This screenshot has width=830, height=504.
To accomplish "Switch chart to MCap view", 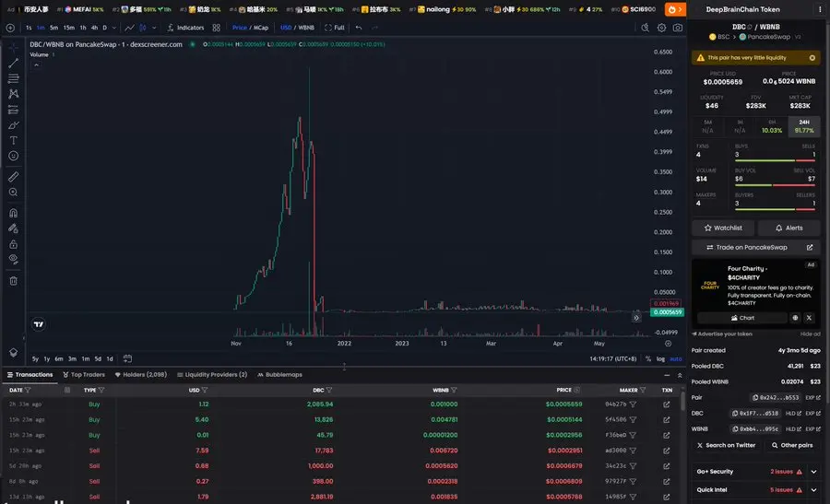I will pyautogui.click(x=260, y=28).
